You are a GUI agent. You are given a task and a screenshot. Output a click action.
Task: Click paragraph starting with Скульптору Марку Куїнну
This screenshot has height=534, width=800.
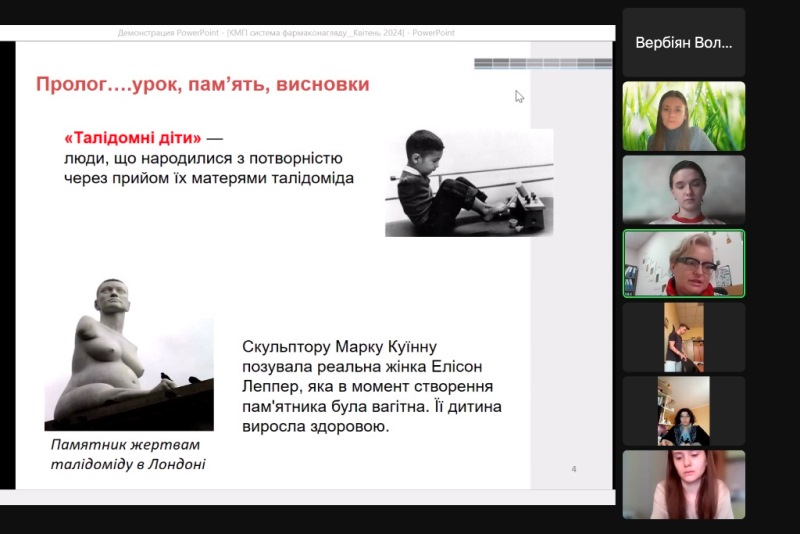pyautogui.click(x=371, y=386)
